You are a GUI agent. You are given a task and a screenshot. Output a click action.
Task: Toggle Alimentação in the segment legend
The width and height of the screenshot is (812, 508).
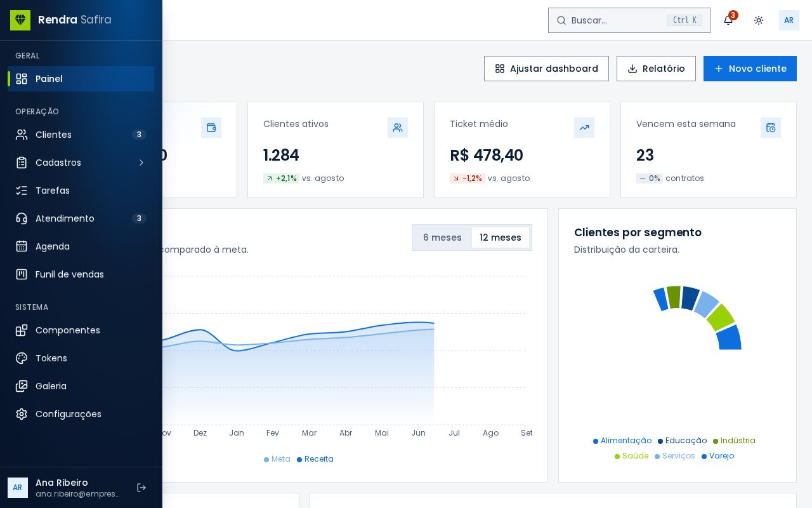pyautogui.click(x=622, y=441)
